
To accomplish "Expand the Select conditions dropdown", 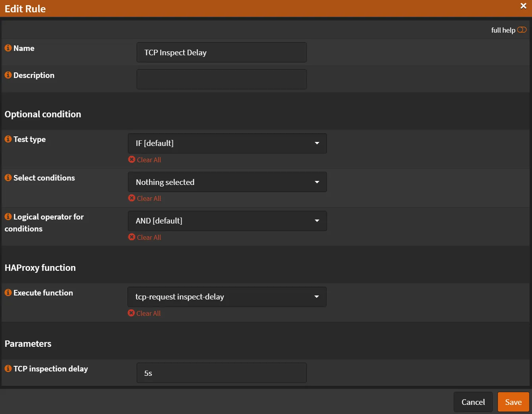I will [x=227, y=182].
